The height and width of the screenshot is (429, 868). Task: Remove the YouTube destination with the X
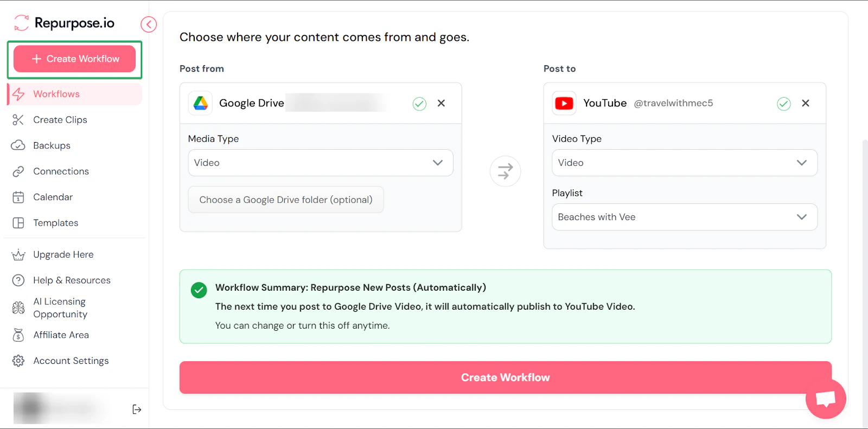pyautogui.click(x=806, y=103)
